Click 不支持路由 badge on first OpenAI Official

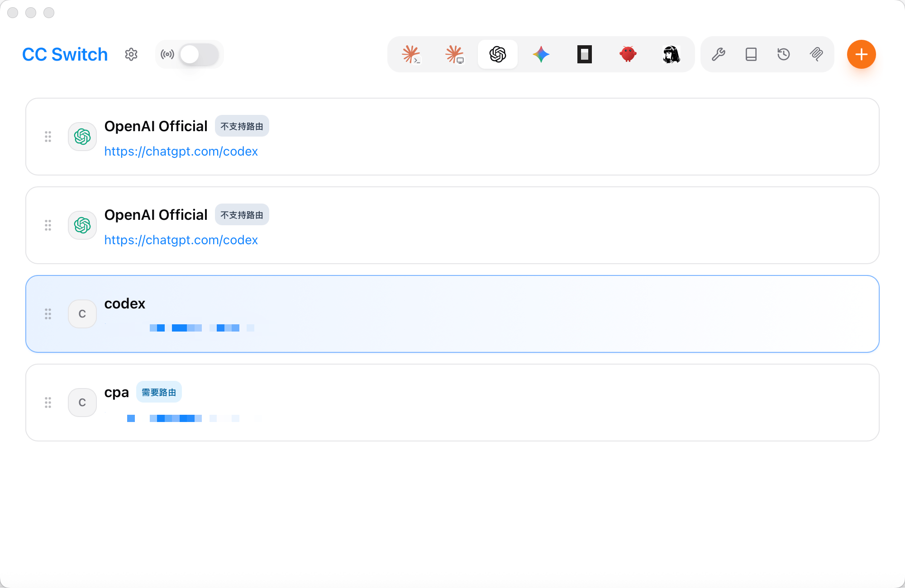[x=242, y=126]
